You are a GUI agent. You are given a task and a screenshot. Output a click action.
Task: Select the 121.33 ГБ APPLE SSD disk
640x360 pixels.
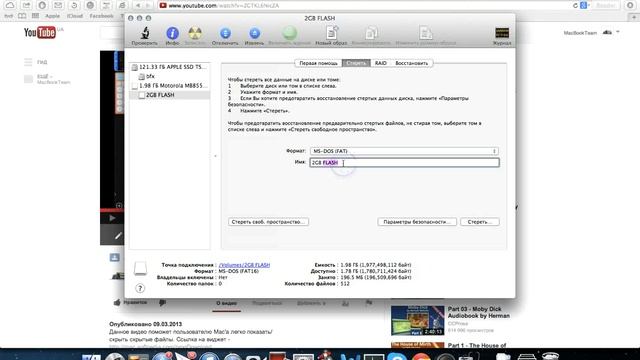pyautogui.click(x=169, y=67)
